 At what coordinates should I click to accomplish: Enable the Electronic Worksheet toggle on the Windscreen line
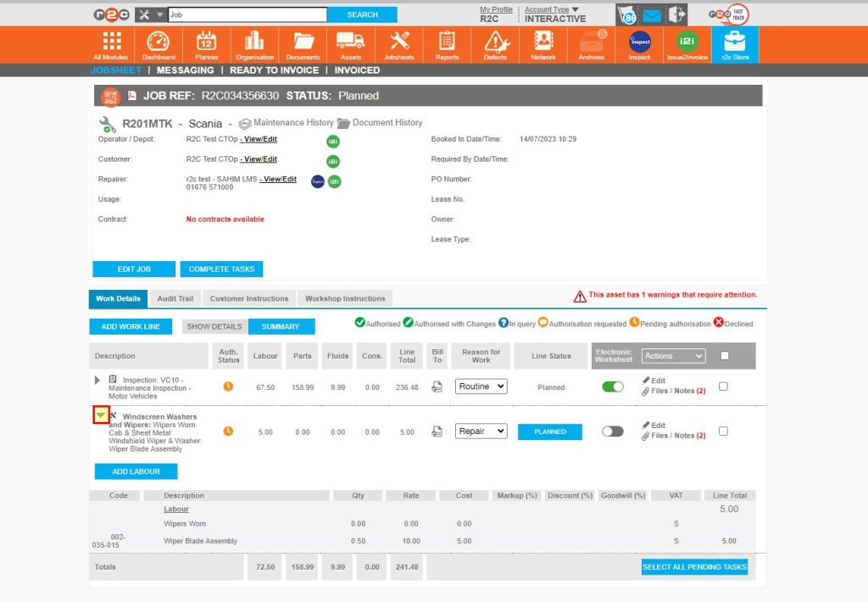click(613, 431)
